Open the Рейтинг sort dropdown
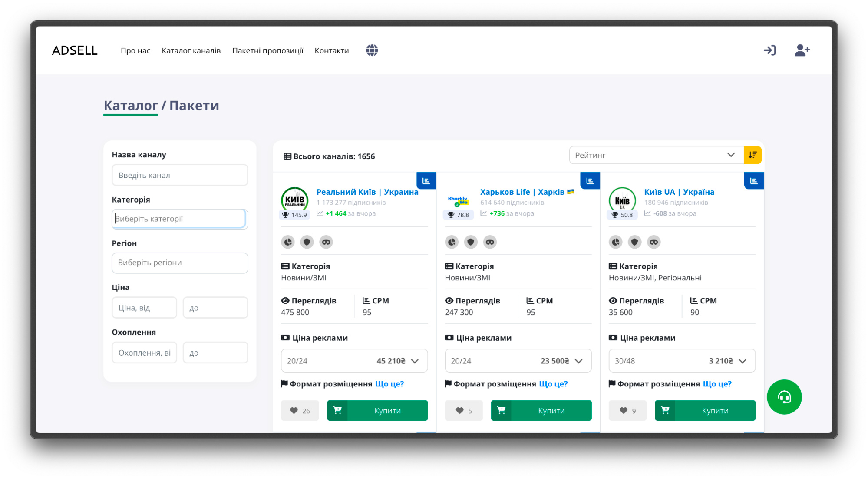 [656, 155]
